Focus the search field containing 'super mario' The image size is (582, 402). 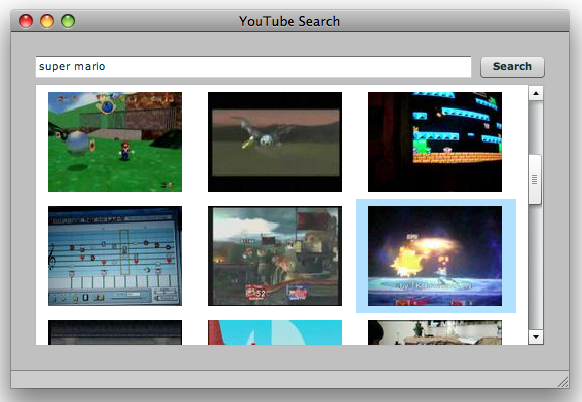pos(253,67)
